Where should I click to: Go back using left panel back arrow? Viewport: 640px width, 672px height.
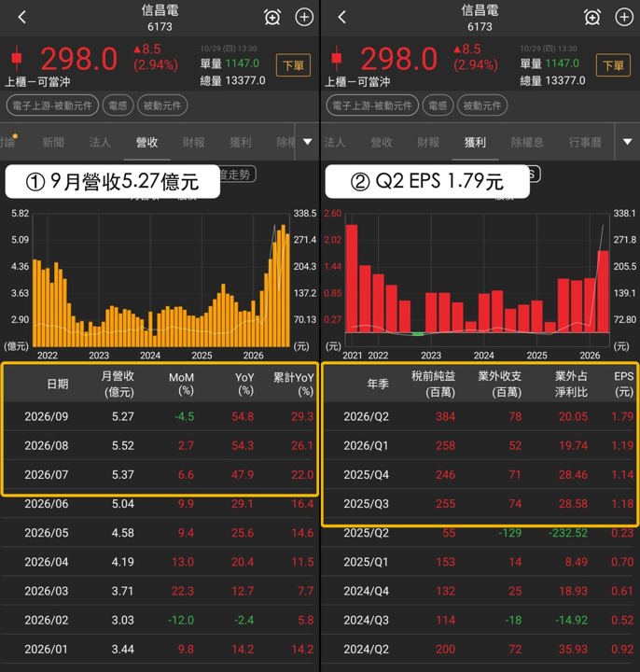pos(22,17)
